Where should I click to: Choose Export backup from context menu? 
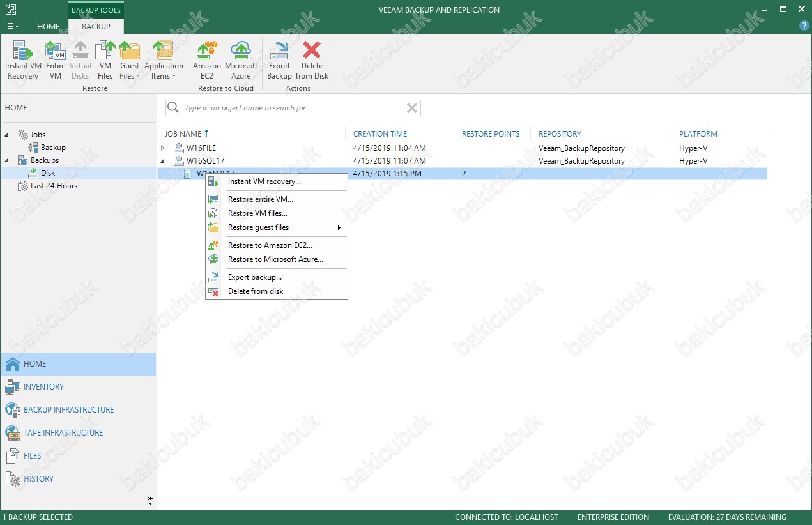click(x=277, y=277)
